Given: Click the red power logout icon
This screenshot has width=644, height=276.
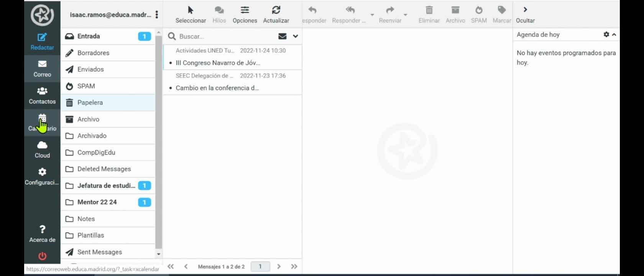Looking at the screenshot, I should [42, 256].
